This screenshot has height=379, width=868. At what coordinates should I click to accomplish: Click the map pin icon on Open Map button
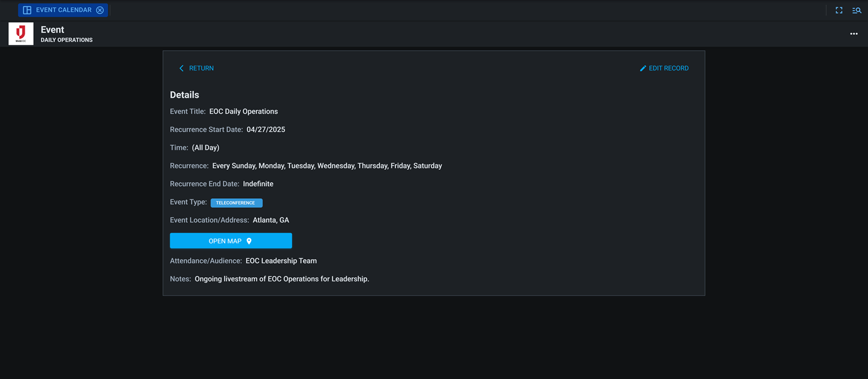tap(249, 240)
